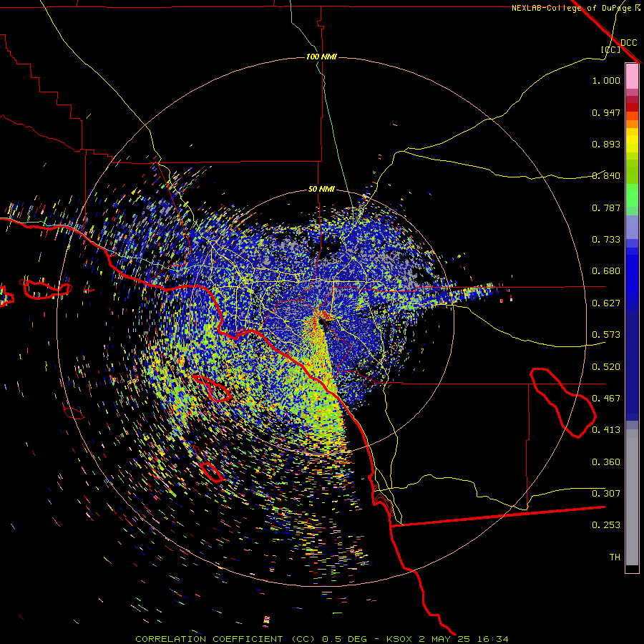
Task: Click the 0.520 scale value
Action: click(x=606, y=367)
